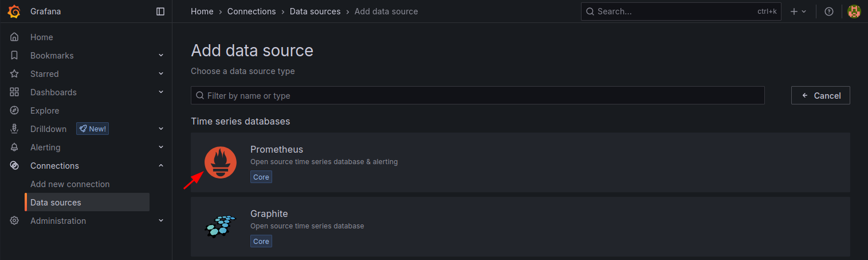Expand the Starred section chevron

point(161,74)
